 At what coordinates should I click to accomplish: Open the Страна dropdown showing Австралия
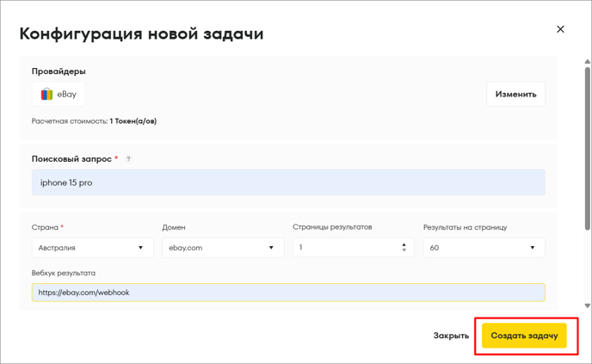click(x=93, y=248)
